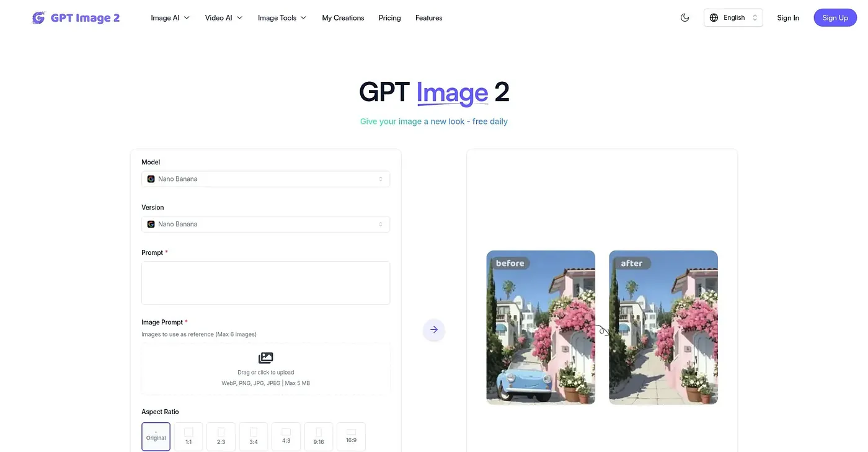Select the 1:1 aspect ratio
This screenshot has height=452, width=868.
tap(188, 436)
